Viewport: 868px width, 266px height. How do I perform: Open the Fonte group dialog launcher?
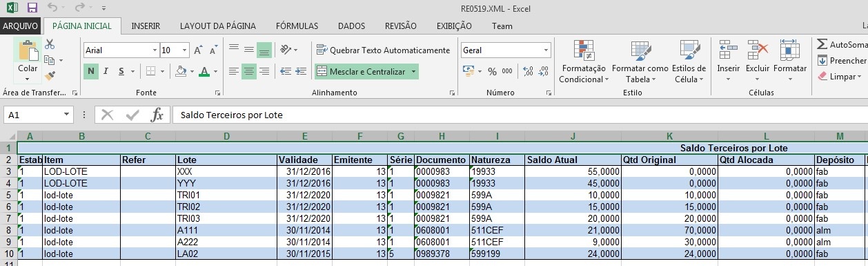[218, 93]
